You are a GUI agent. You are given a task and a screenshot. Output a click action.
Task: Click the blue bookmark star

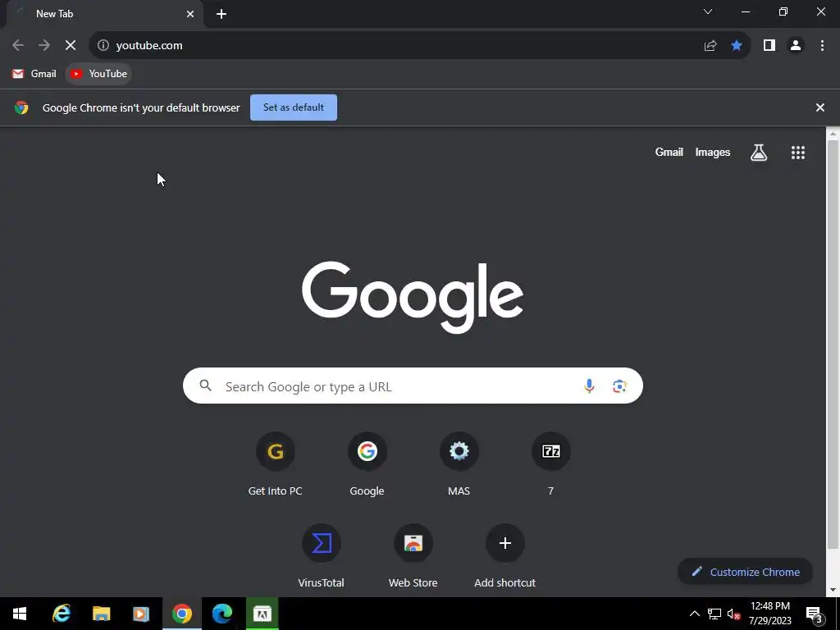(x=737, y=46)
